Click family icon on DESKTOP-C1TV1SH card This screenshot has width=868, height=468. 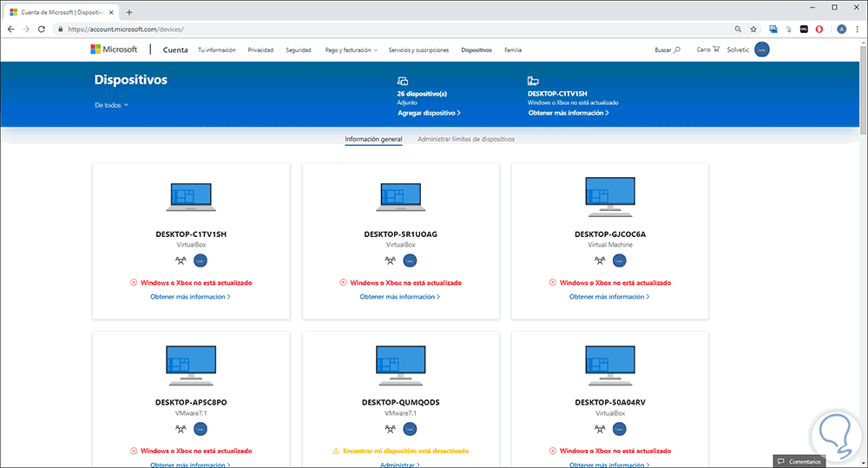pyautogui.click(x=181, y=260)
